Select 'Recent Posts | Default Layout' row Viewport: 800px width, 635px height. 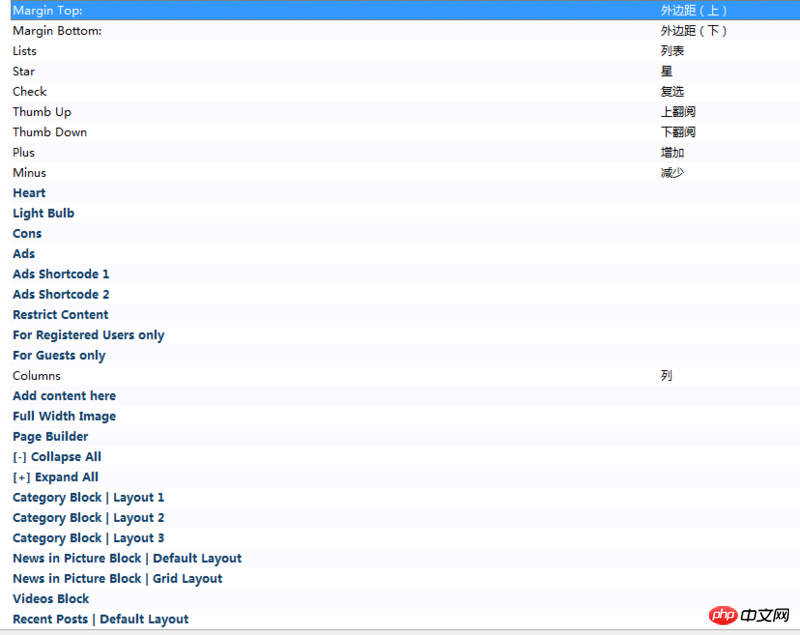pyautogui.click(x=405, y=619)
